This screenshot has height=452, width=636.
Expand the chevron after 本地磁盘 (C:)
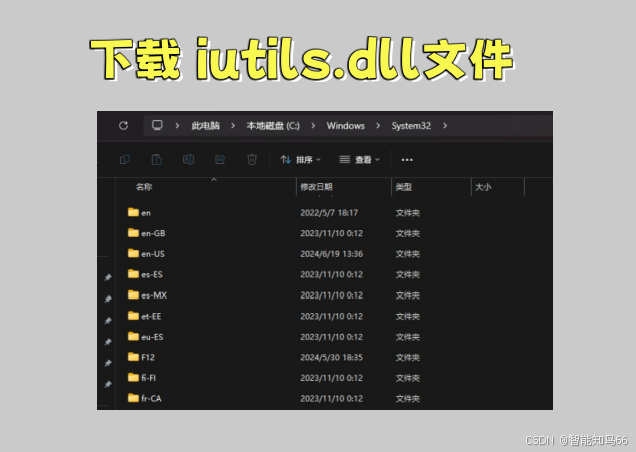click(x=313, y=126)
